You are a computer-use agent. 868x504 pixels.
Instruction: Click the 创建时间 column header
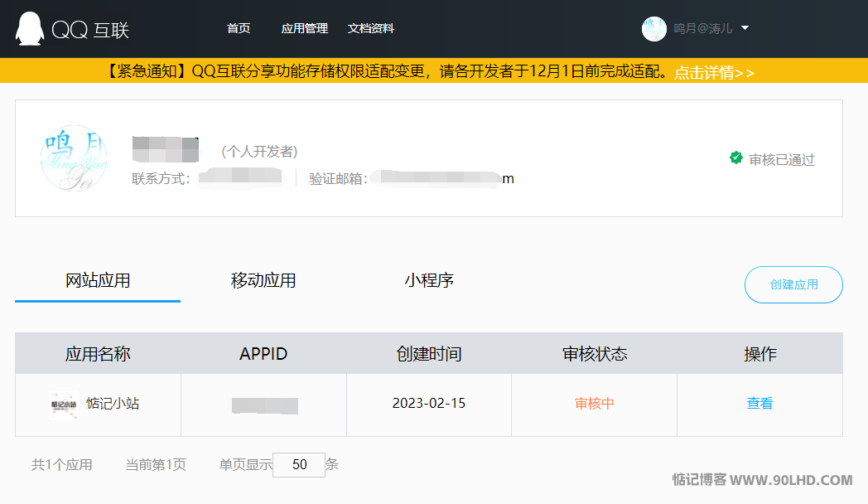point(429,354)
